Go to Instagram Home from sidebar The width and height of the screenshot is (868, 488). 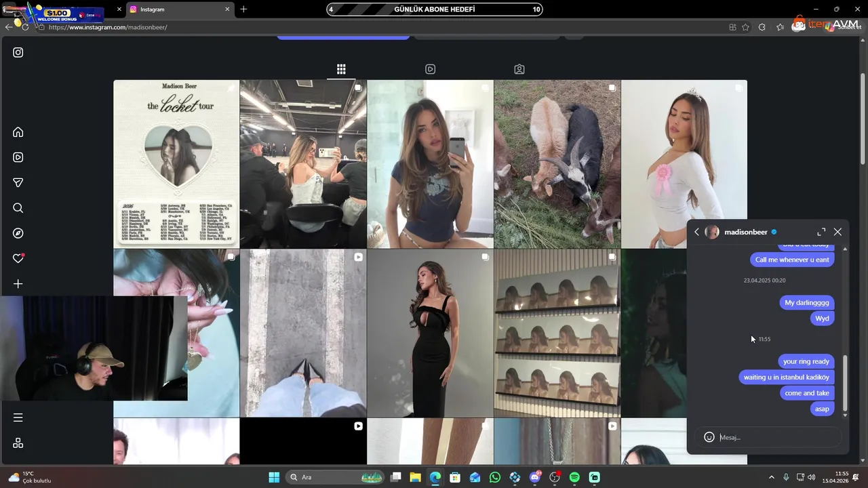click(18, 132)
